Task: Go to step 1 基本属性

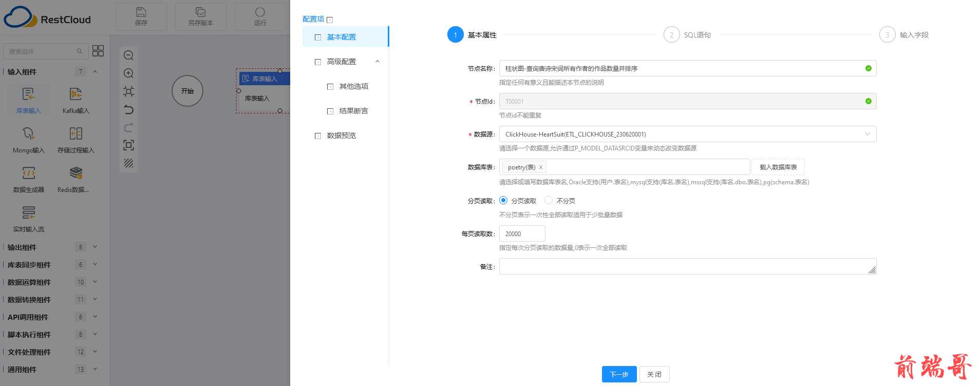Action: (472, 35)
